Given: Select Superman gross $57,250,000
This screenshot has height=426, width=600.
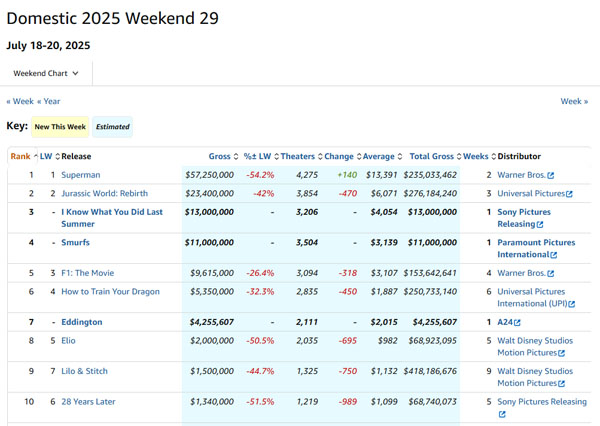Looking at the screenshot, I should (209, 175).
